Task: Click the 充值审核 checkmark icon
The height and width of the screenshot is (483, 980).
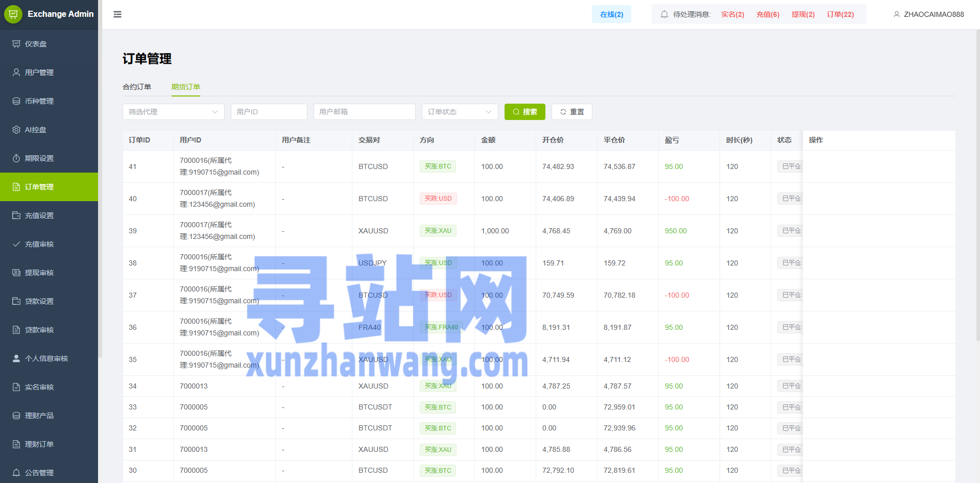Action: click(x=16, y=244)
